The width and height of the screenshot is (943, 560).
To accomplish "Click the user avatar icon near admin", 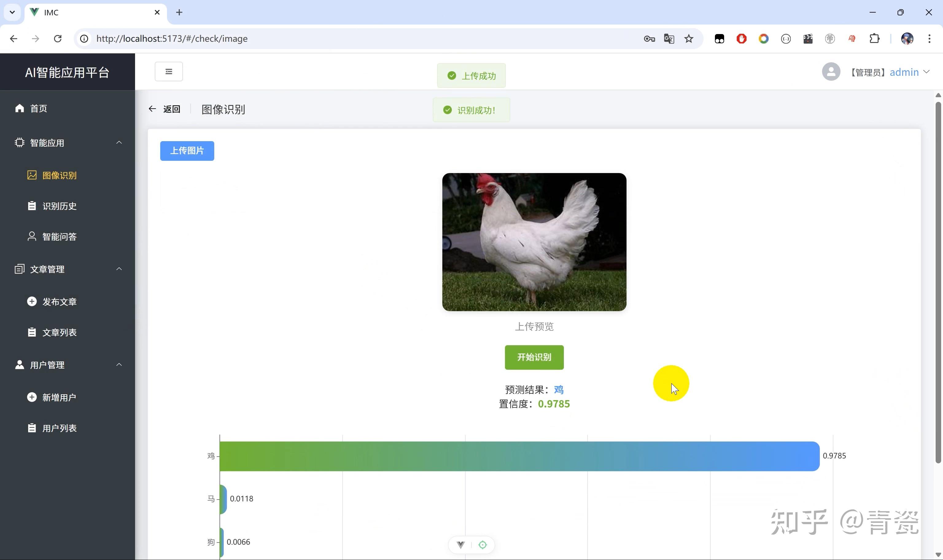I will 831,71.
